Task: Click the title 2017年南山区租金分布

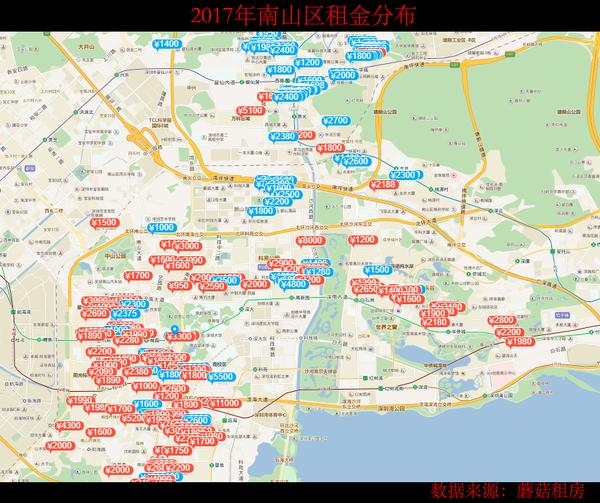Action: 303,16
